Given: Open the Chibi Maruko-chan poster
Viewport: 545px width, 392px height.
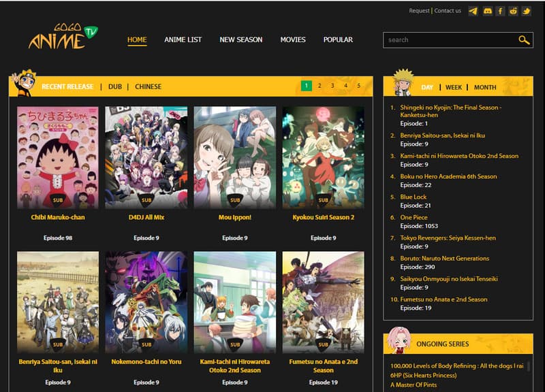Looking at the screenshot, I should point(58,158).
